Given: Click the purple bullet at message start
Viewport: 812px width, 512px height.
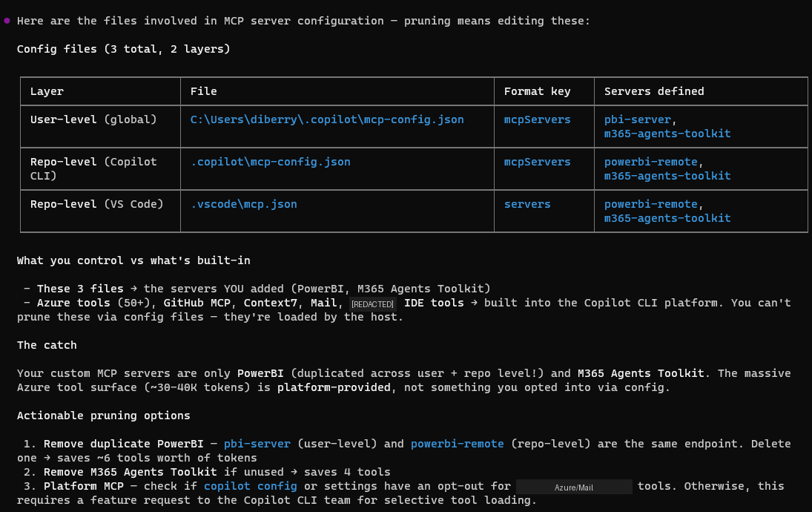Looking at the screenshot, I should point(7,21).
